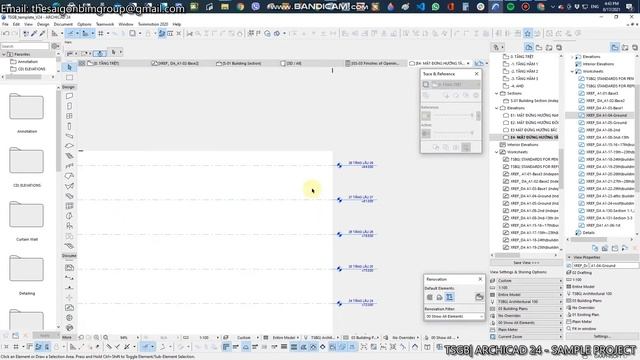The width and height of the screenshot is (640, 360).
Task: Click the Undo icon in the toolbar
Action: point(6,33)
